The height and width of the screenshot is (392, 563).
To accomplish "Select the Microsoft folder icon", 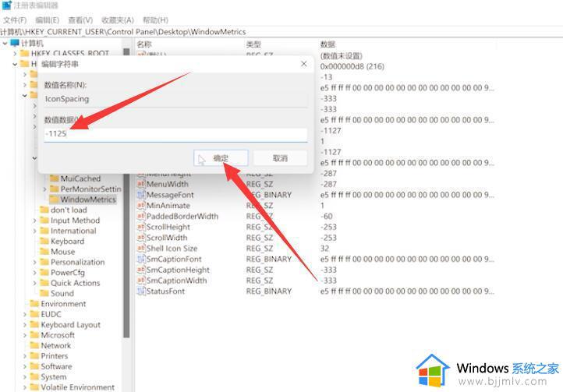I will click(x=34, y=334).
